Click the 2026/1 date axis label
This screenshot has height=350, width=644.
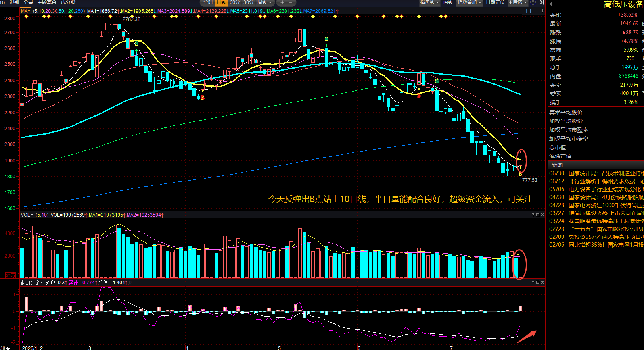click(30, 348)
